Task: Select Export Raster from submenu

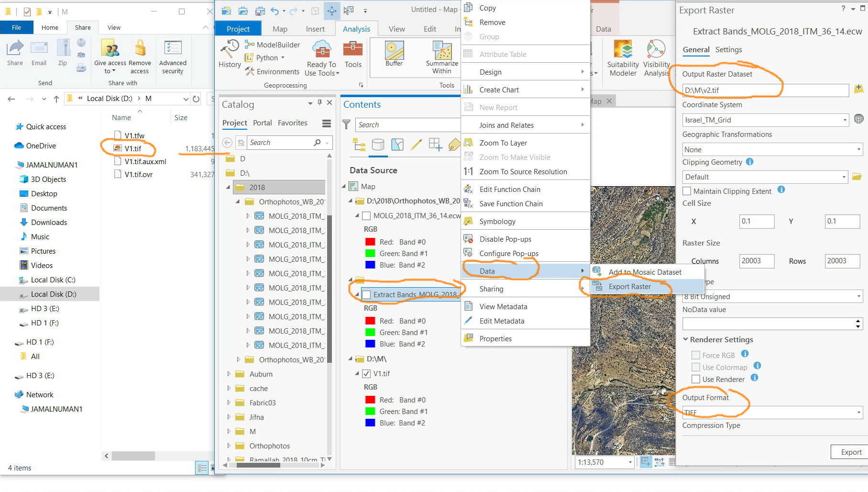Action: (629, 287)
